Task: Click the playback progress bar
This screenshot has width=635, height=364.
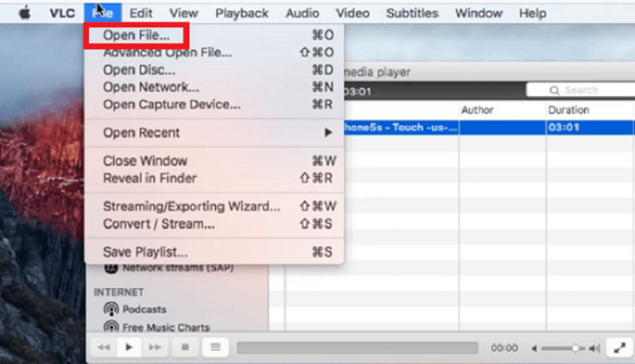Action: click(357, 347)
